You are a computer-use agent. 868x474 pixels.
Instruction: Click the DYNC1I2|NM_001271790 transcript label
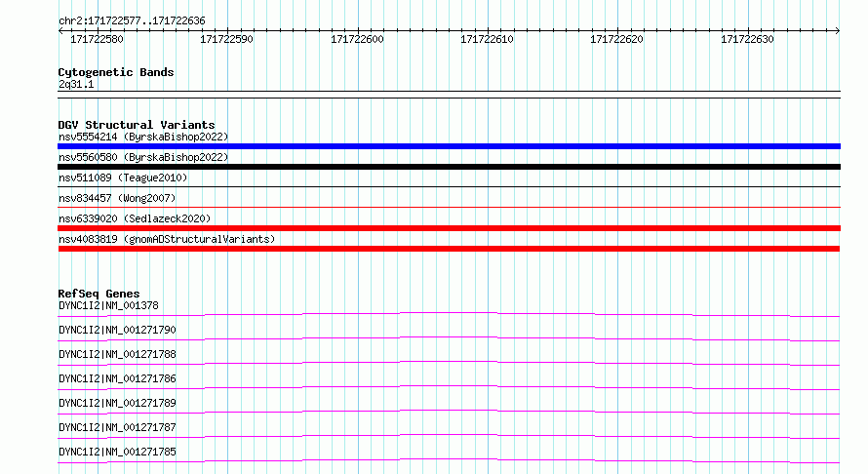click(x=117, y=330)
